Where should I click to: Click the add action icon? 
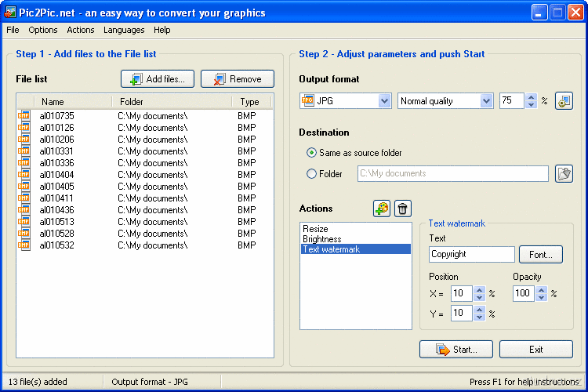click(381, 209)
